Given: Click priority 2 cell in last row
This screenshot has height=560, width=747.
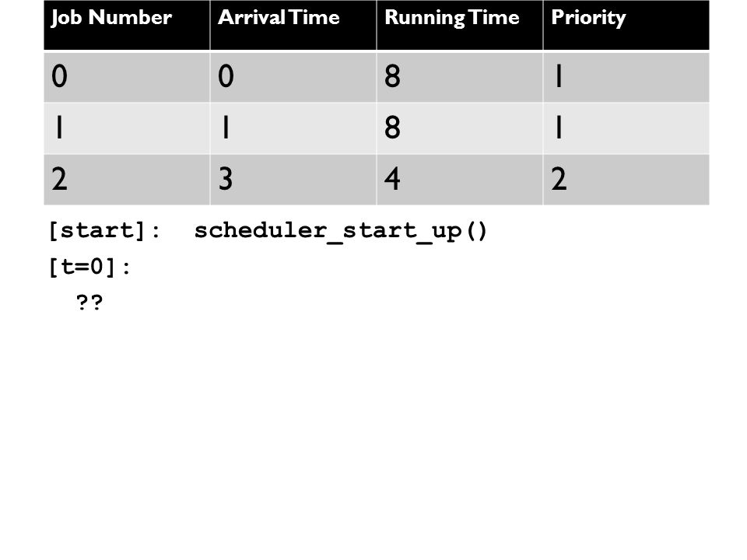Looking at the screenshot, I should coord(626,180).
